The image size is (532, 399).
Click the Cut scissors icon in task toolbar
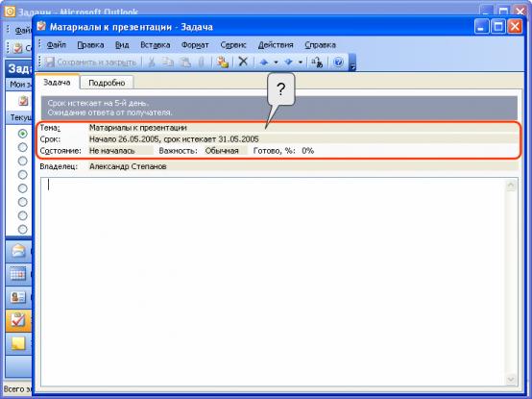(x=152, y=62)
